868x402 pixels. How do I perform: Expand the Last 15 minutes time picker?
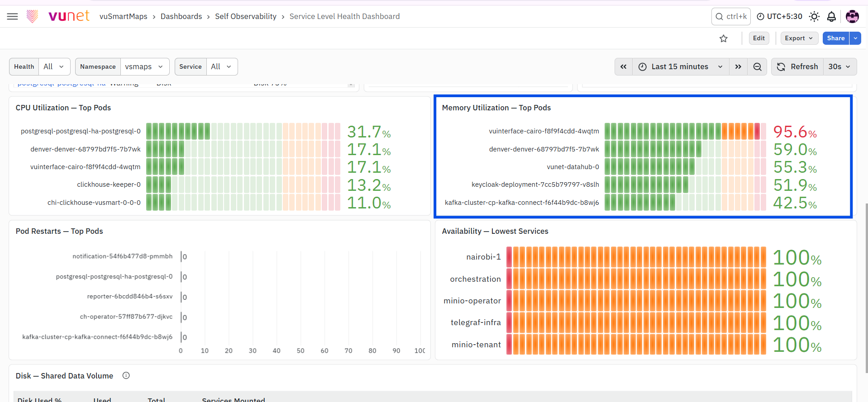[x=681, y=67]
